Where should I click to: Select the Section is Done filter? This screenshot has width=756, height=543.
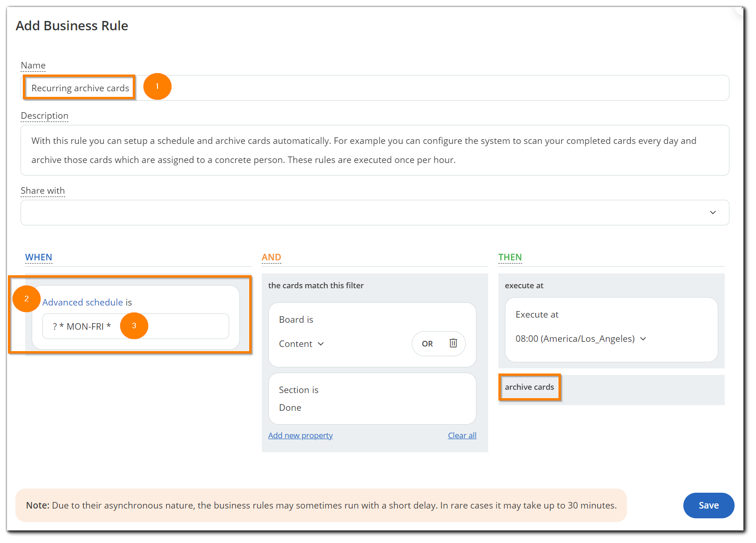click(372, 399)
